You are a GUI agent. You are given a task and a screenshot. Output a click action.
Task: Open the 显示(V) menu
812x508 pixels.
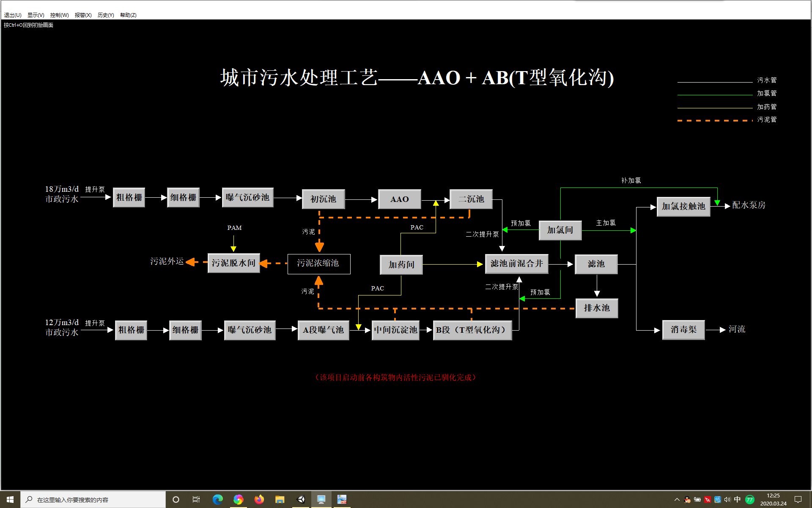(x=36, y=15)
